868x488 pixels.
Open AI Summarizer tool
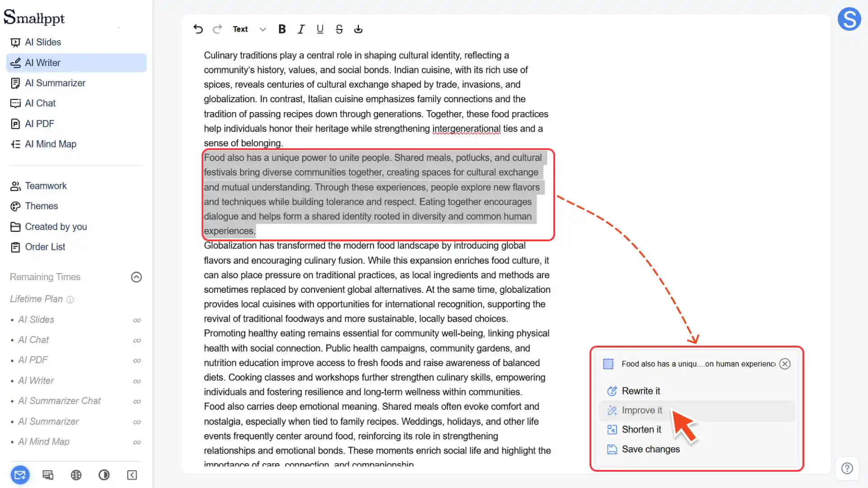tap(76, 83)
